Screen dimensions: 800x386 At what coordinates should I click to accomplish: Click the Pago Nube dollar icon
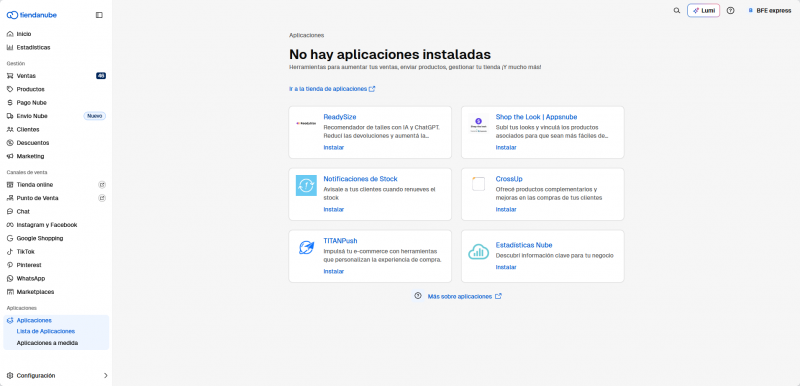click(x=10, y=102)
